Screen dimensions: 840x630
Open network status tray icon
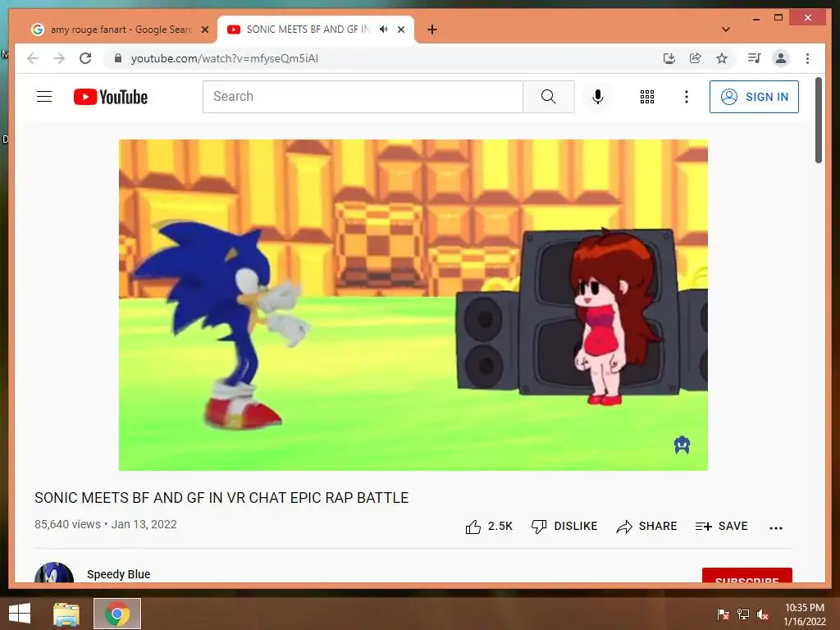click(743, 614)
